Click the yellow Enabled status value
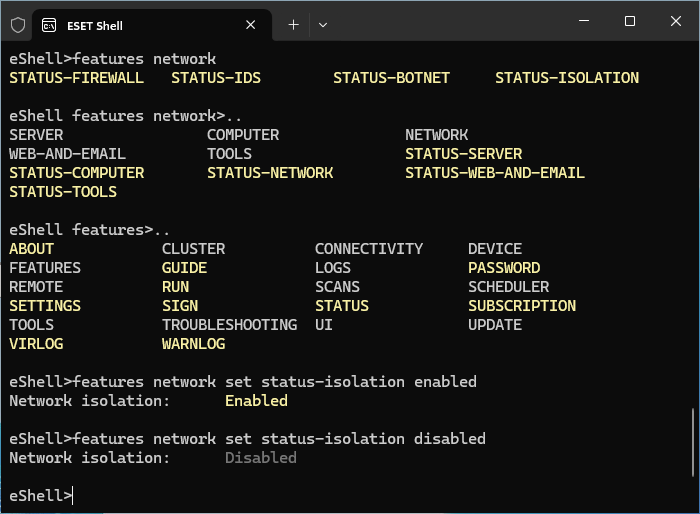700x514 pixels. (x=256, y=401)
